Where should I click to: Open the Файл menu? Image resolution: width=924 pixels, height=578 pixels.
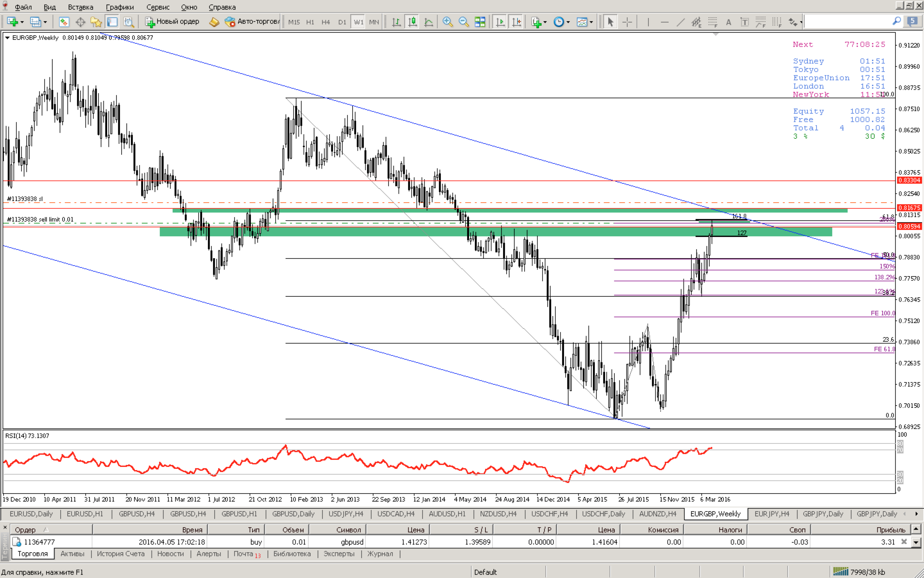(x=23, y=7)
